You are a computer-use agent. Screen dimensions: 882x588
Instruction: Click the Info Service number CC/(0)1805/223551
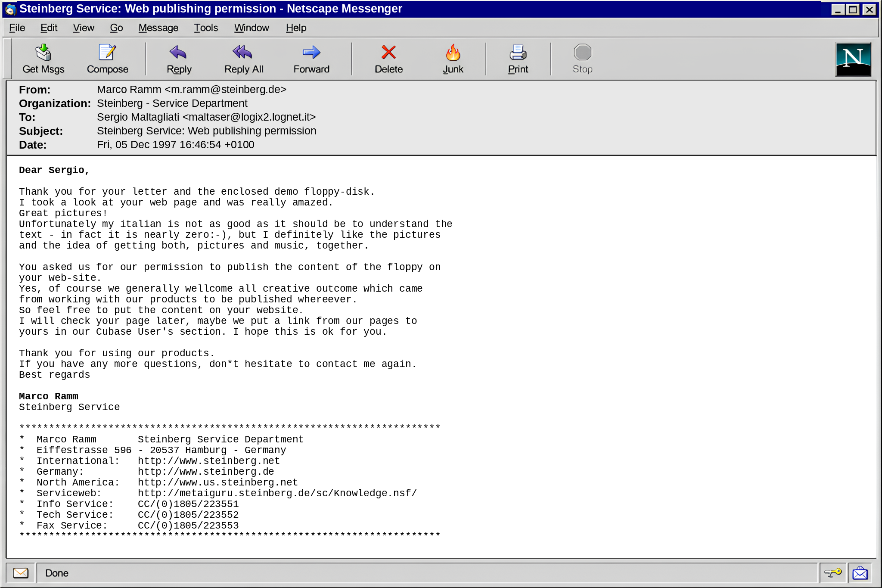point(188,504)
